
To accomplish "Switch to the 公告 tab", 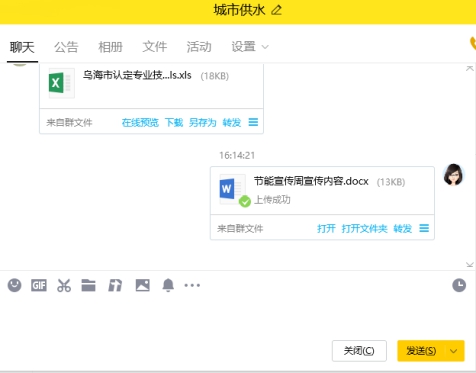I will (66, 47).
